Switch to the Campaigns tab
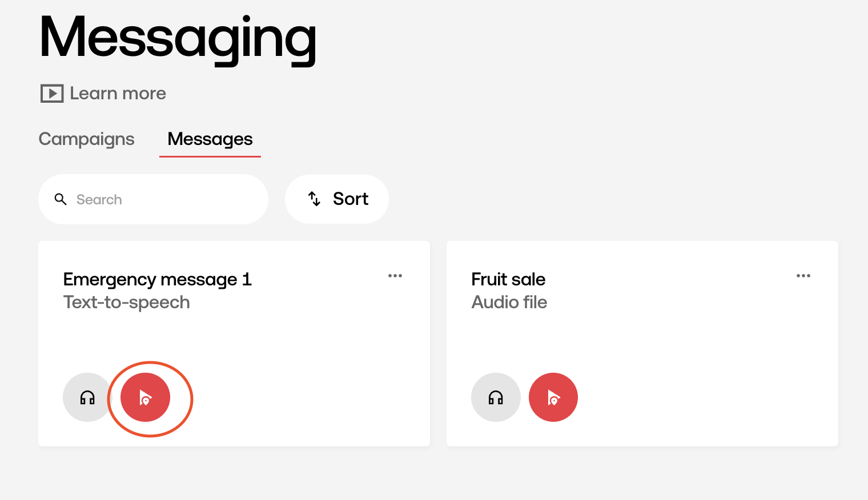This screenshot has width=868, height=500. click(86, 139)
